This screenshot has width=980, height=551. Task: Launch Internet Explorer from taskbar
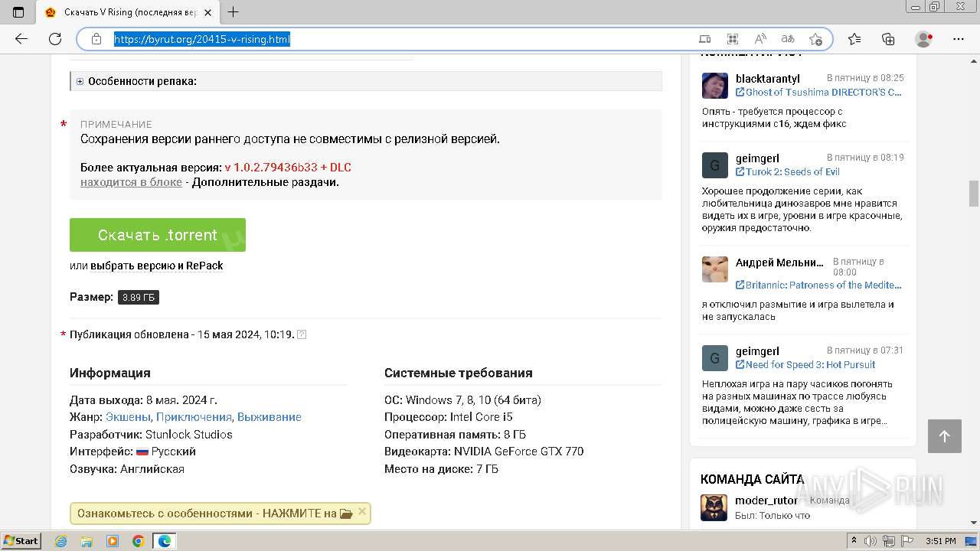pyautogui.click(x=61, y=541)
